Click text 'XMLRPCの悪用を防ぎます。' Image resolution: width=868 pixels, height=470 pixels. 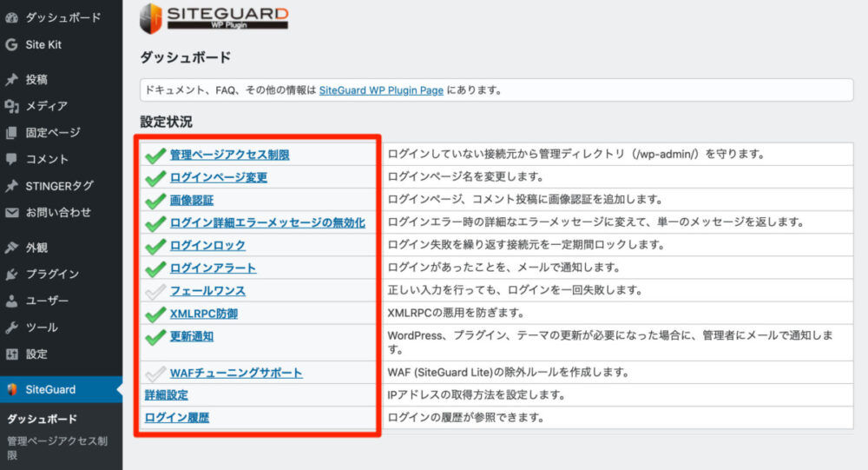pos(456,313)
